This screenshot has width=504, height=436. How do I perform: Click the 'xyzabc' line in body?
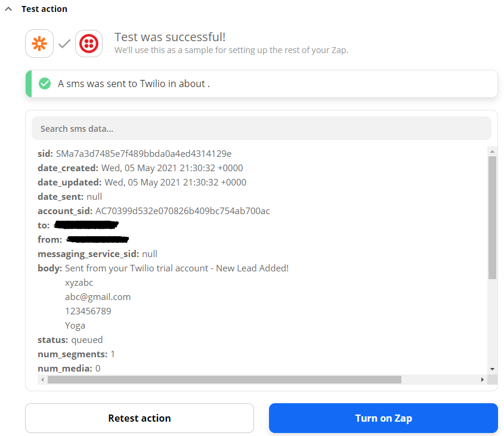click(79, 283)
